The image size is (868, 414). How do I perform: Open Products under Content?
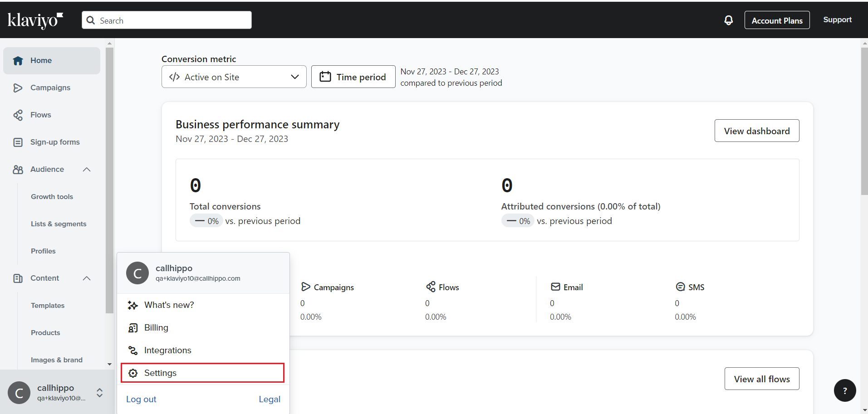(x=45, y=333)
